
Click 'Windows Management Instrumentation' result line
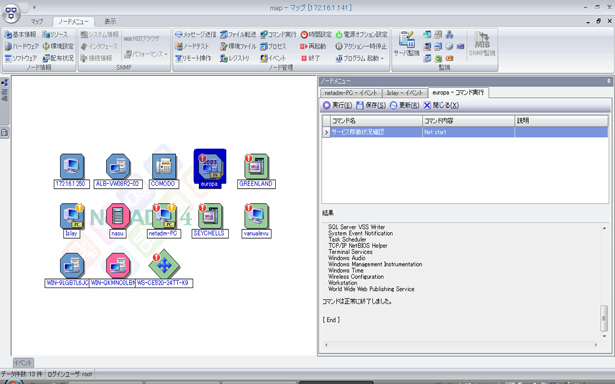(x=375, y=264)
